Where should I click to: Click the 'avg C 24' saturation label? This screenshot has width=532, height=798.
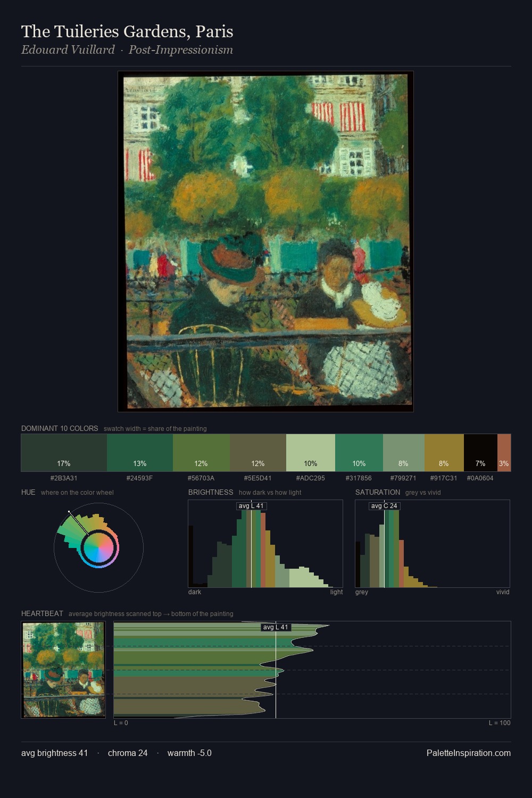click(384, 506)
